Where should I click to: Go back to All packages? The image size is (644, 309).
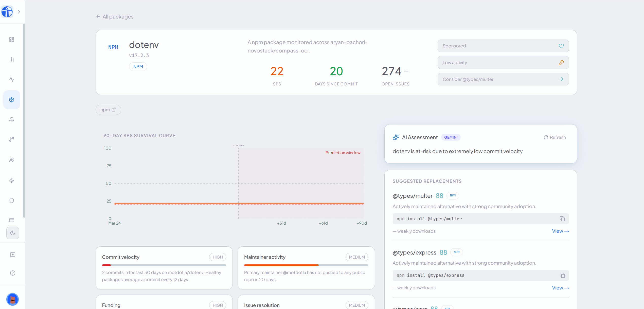pyautogui.click(x=115, y=17)
